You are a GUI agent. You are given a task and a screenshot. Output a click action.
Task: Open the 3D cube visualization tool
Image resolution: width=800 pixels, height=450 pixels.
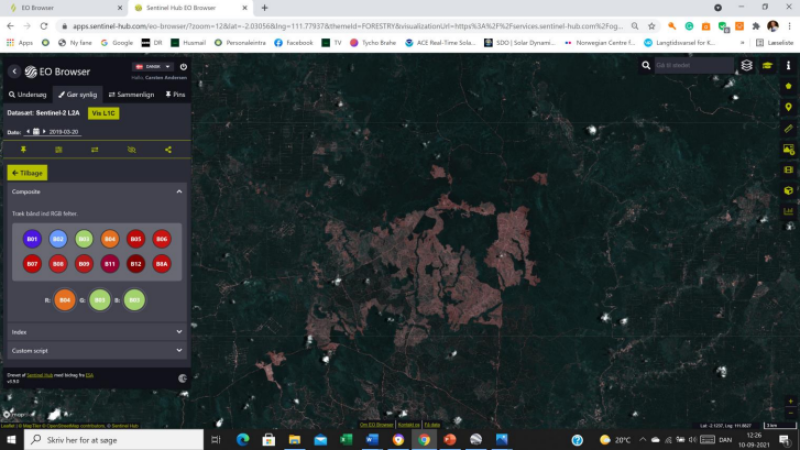tap(788, 191)
